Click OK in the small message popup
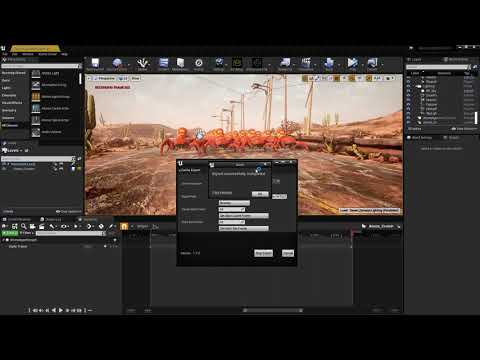The height and width of the screenshot is (360, 480). [260, 194]
